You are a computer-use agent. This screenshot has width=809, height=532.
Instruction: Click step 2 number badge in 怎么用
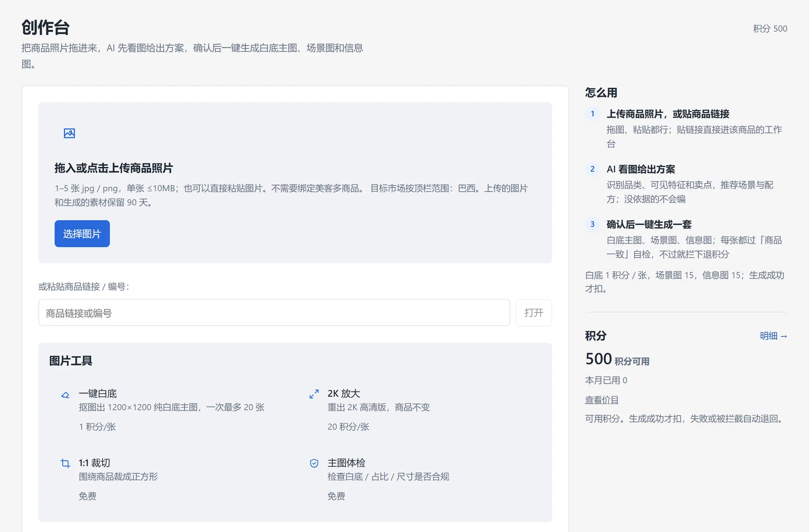pyautogui.click(x=592, y=169)
